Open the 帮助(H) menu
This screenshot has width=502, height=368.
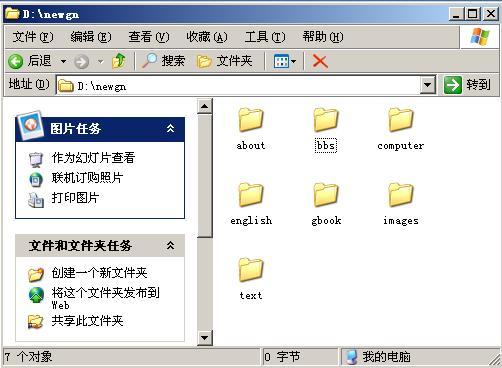click(323, 37)
